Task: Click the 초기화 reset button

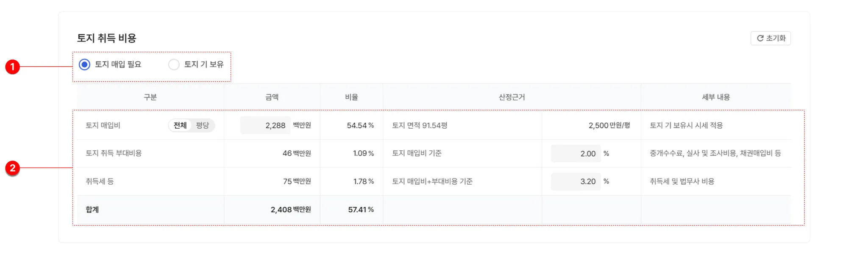Action: [771, 38]
